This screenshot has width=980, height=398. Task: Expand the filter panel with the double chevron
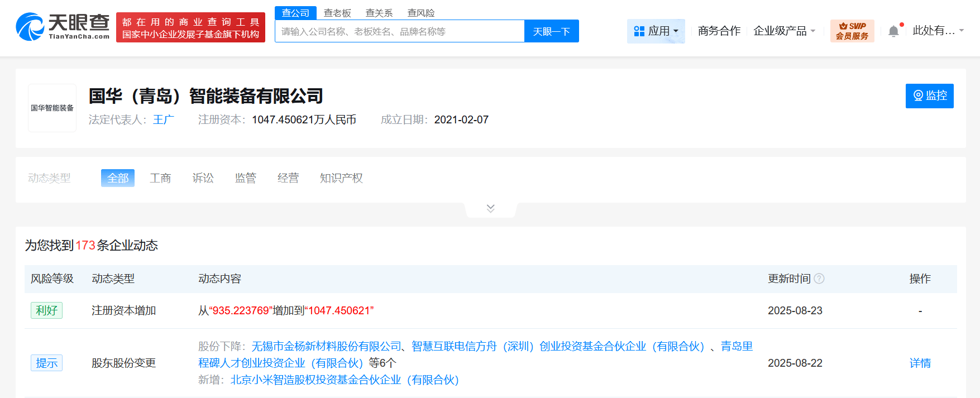[491, 208]
